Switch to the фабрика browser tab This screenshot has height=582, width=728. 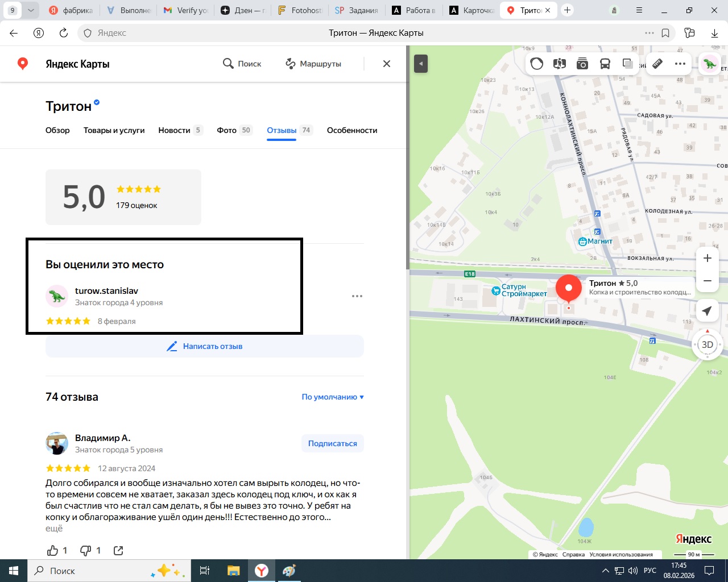tap(71, 10)
